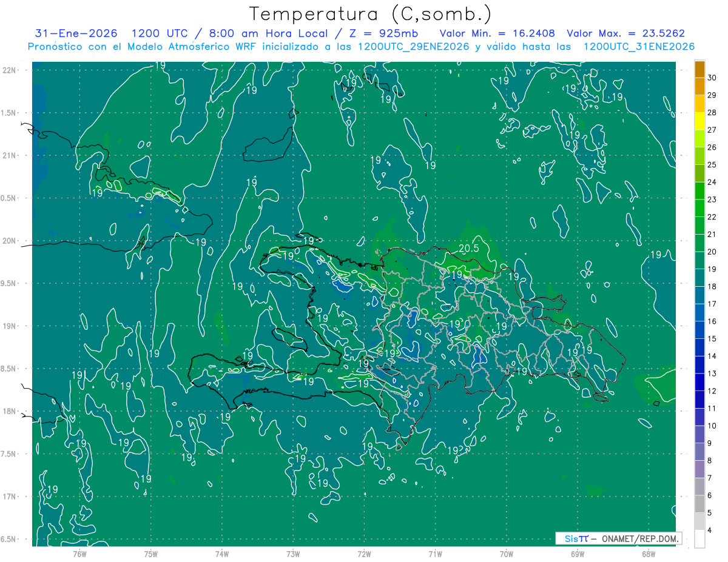Viewport: 728px width, 562px height.
Task: Click the '72W' longitude axis label
Action: point(364,554)
